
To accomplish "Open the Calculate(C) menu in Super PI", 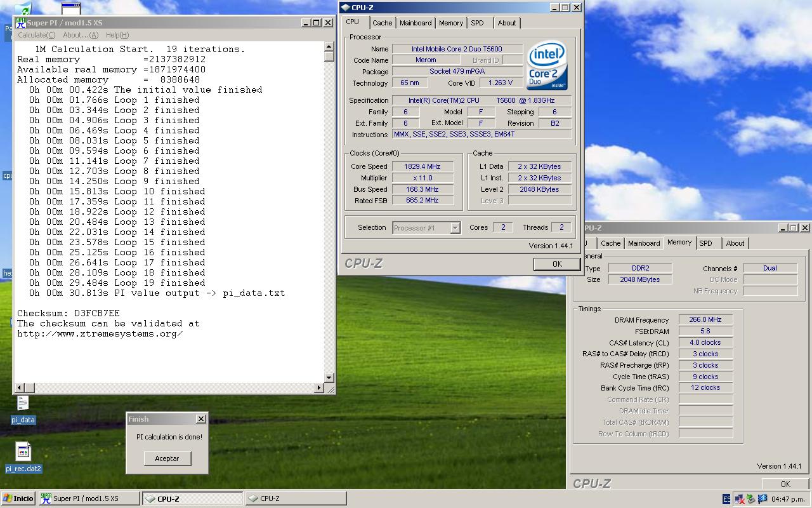I will tap(36, 35).
